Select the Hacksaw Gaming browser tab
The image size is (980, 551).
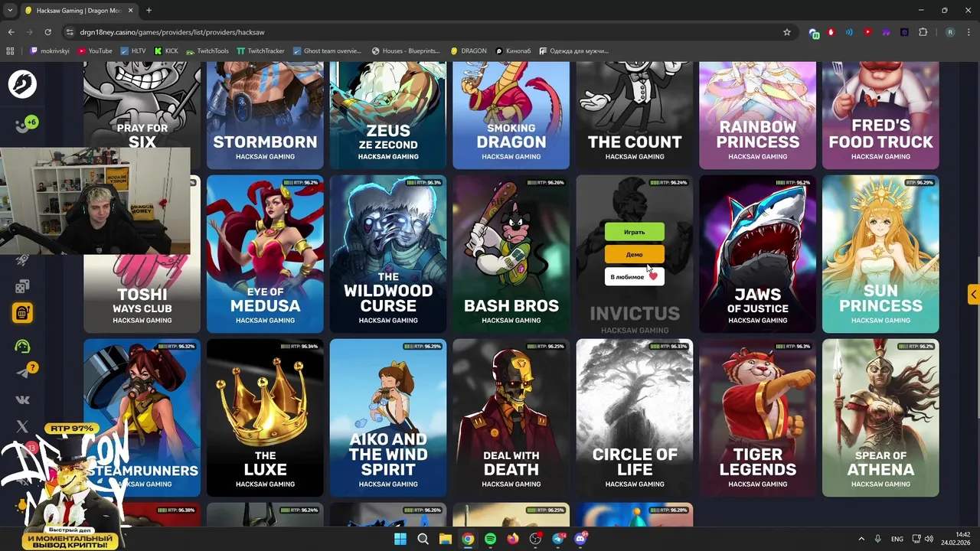pyautogui.click(x=78, y=11)
